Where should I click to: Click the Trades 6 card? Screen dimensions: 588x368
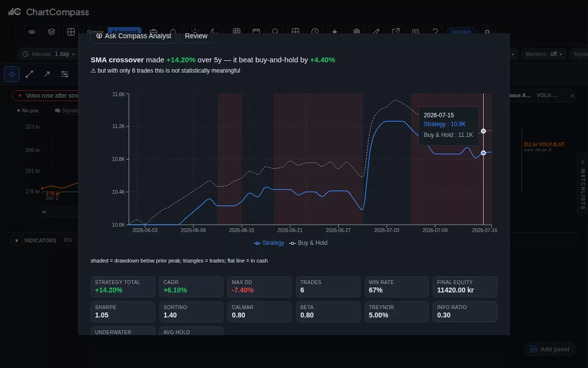click(x=328, y=287)
